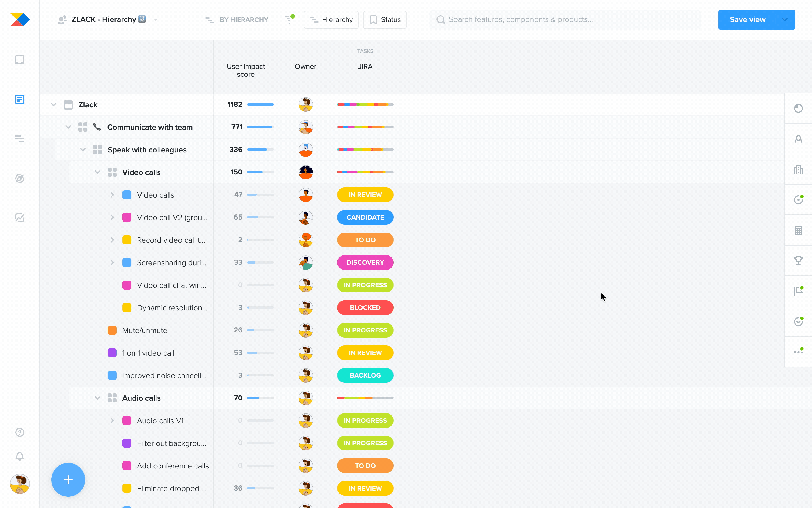Open the Insights inbox sidebar icon
This screenshot has width=812, height=508.
(x=20, y=60)
